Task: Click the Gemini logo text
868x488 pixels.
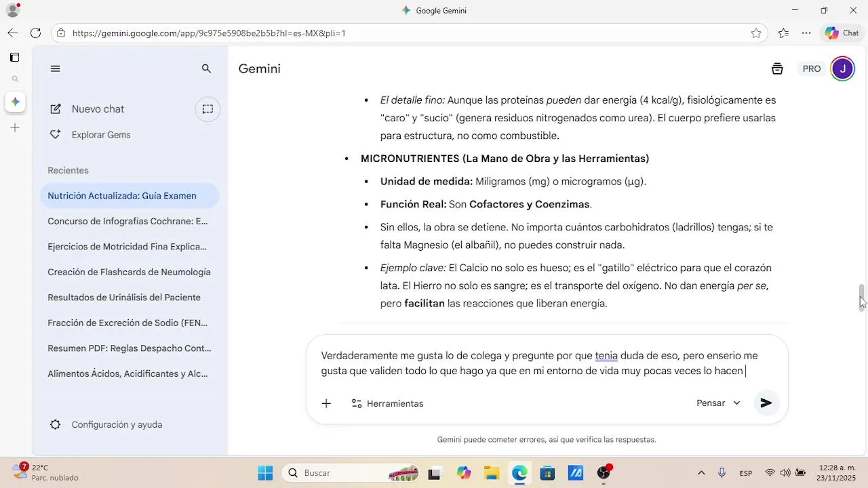Action: coord(260,68)
